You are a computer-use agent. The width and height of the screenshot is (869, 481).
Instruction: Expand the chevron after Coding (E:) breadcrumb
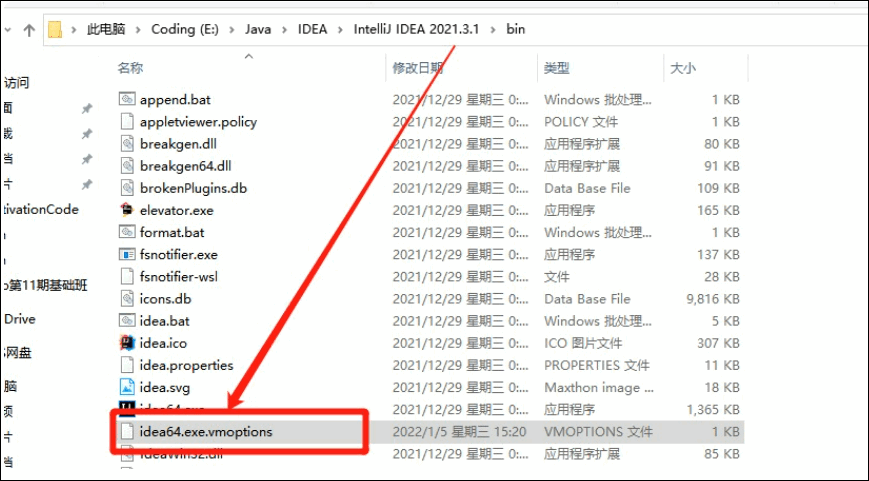tap(233, 29)
